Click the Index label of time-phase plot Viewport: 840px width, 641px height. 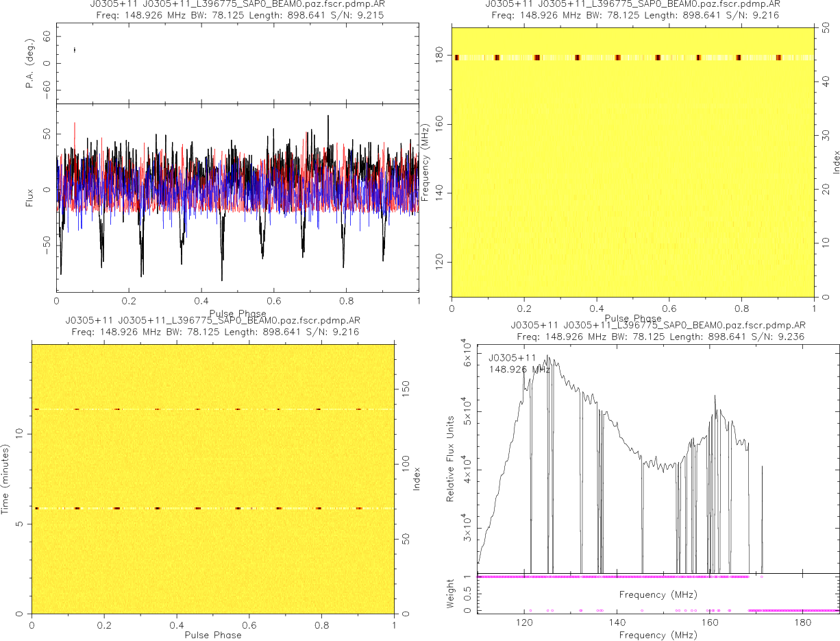pyautogui.click(x=416, y=479)
